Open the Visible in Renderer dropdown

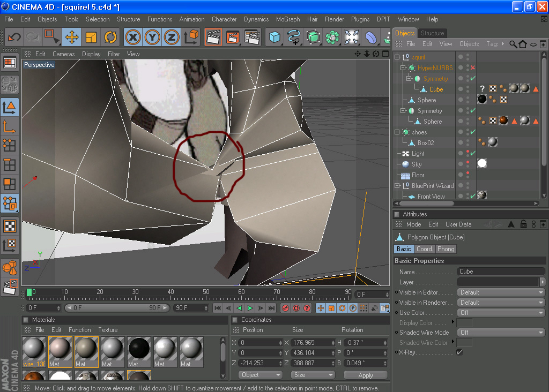[501, 303]
